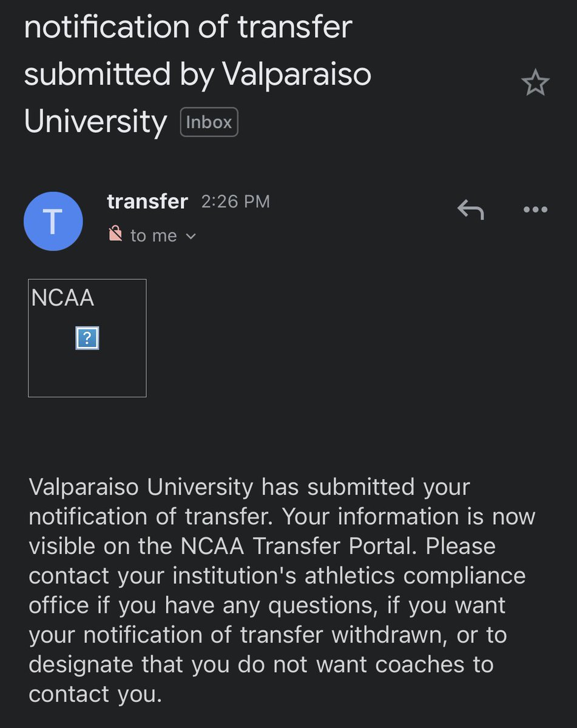Tap the 'notification of transfer' subject heading

(188, 27)
